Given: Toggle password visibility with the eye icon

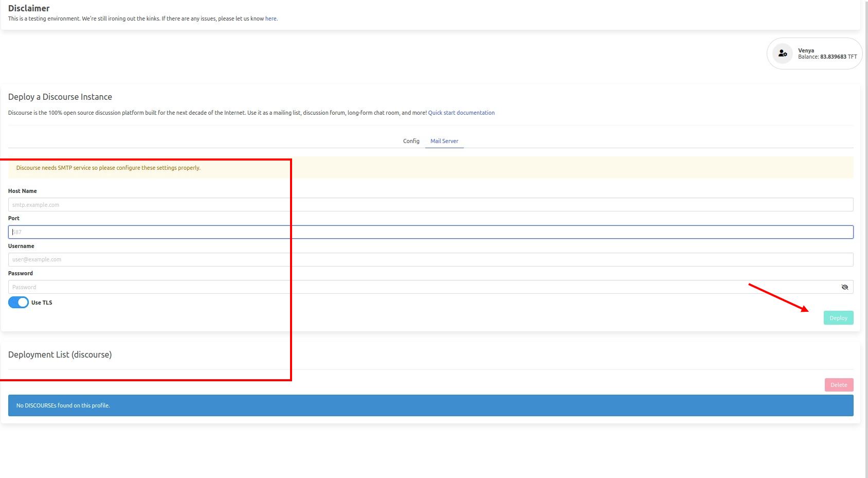Looking at the screenshot, I should point(845,287).
